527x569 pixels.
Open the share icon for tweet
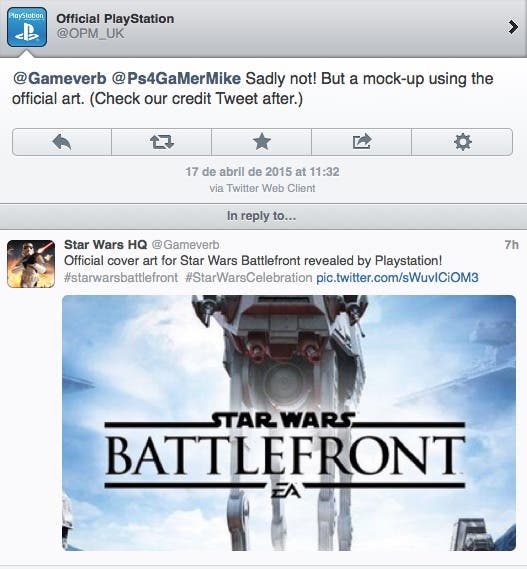362,142
